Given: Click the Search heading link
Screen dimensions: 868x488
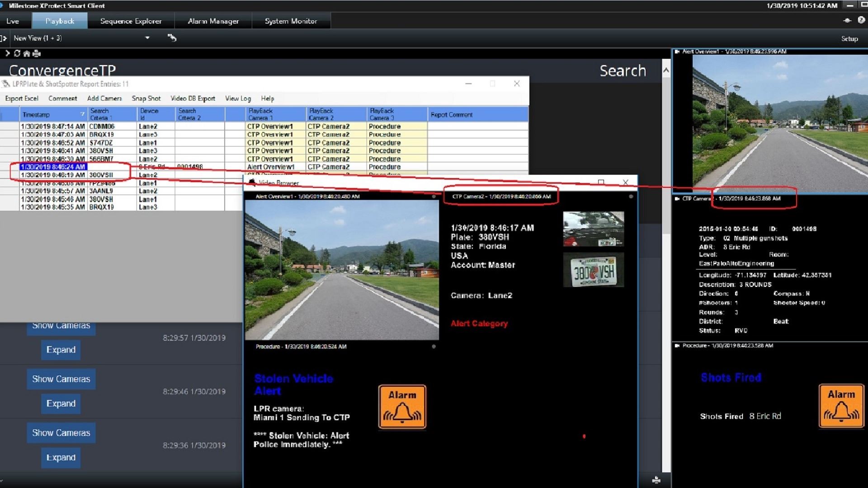Looking at the screenshot, I should pyautogui.click(x=623, y=70).
